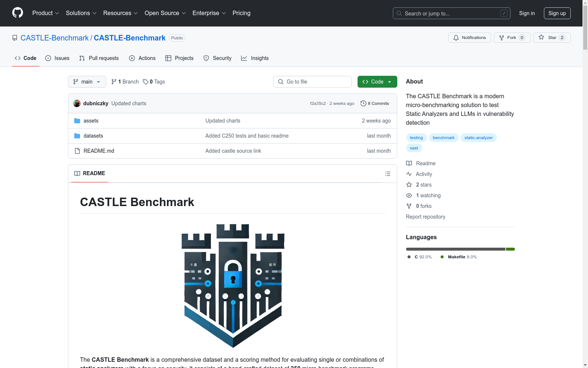The height and width of the screenshot is (368, 588).
Task: Click the datasets folder icon
Action: coord(77,136)
